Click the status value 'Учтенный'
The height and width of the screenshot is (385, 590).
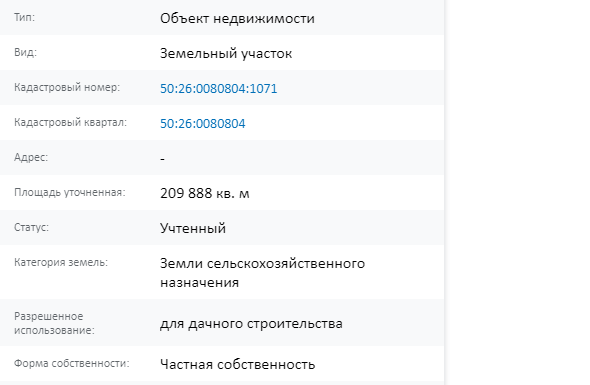193,228
